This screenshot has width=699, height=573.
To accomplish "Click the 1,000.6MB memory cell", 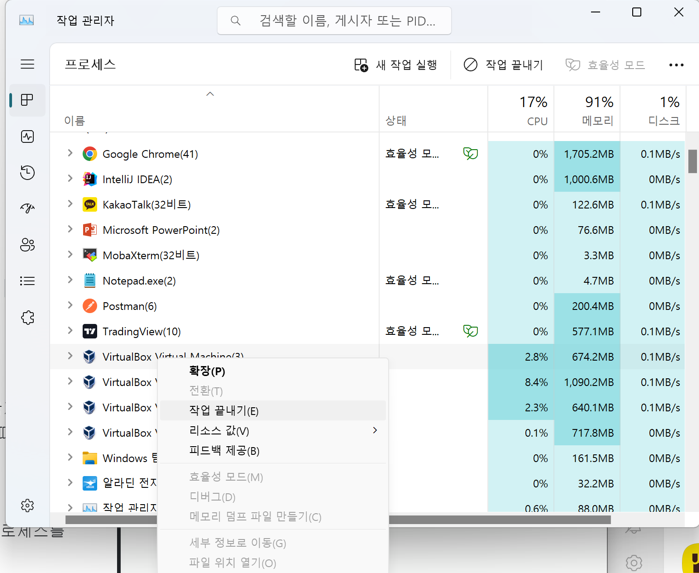I will [x=587, y=179].
